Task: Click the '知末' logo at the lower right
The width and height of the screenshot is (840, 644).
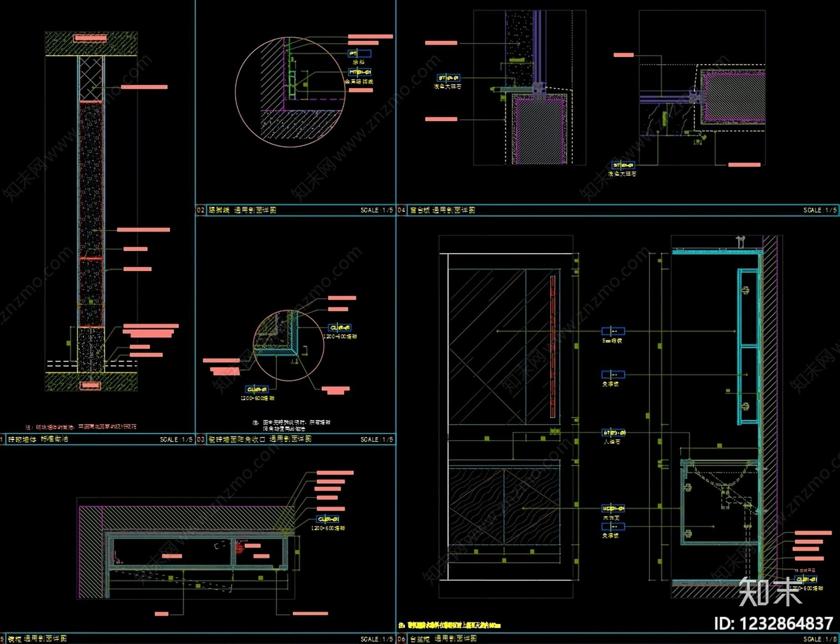Action: click(770, 591)
